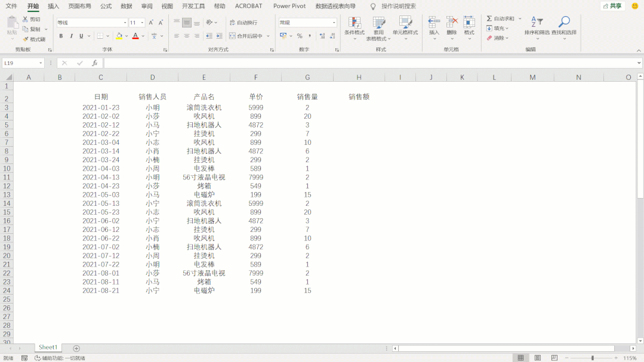Switch to the Insert (插入) tab

(53, 6)
